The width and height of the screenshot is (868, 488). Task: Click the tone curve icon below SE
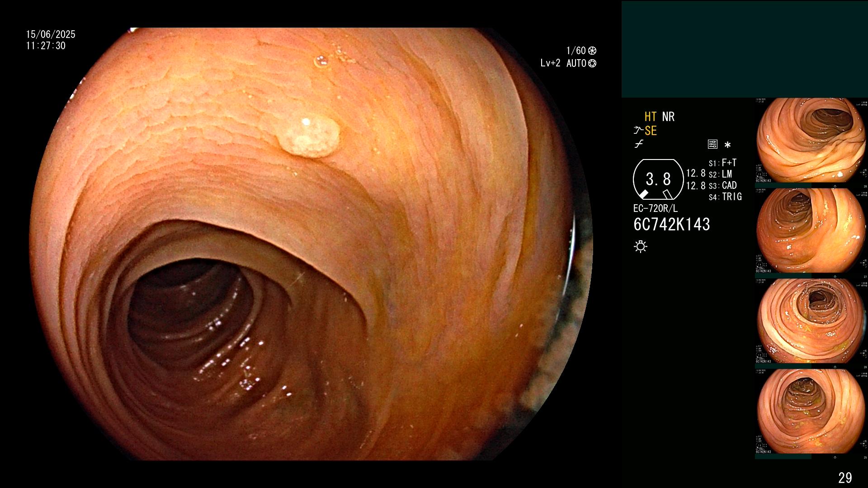pyautogui.click(x=639, y=144)
